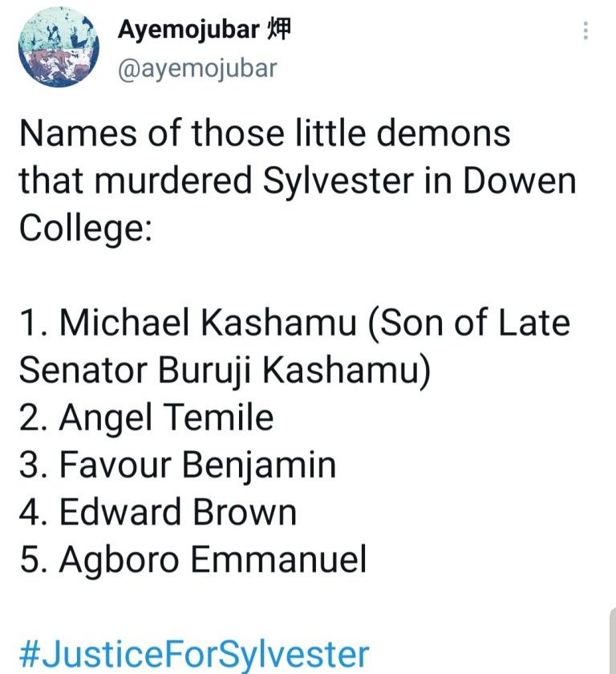Image resolution: width=616 pixels, height=674 pixels.
Task: Click the "Agboro Emmanuel" list entry
Action: click(x=213, y=559)
